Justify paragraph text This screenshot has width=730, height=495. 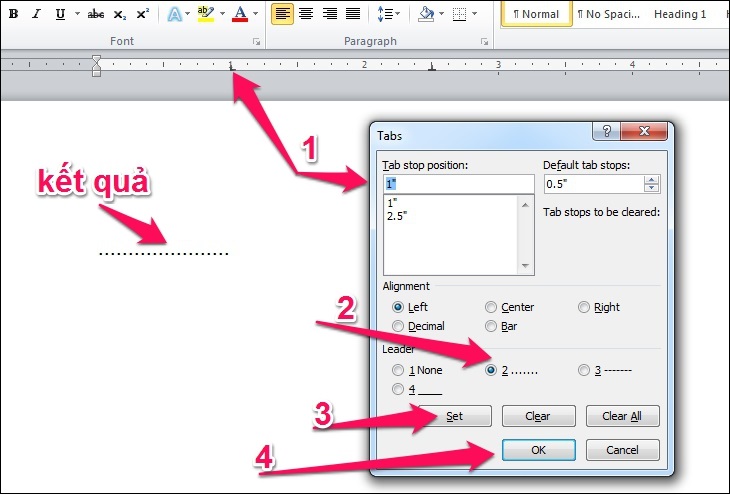(x=353, y=14)
